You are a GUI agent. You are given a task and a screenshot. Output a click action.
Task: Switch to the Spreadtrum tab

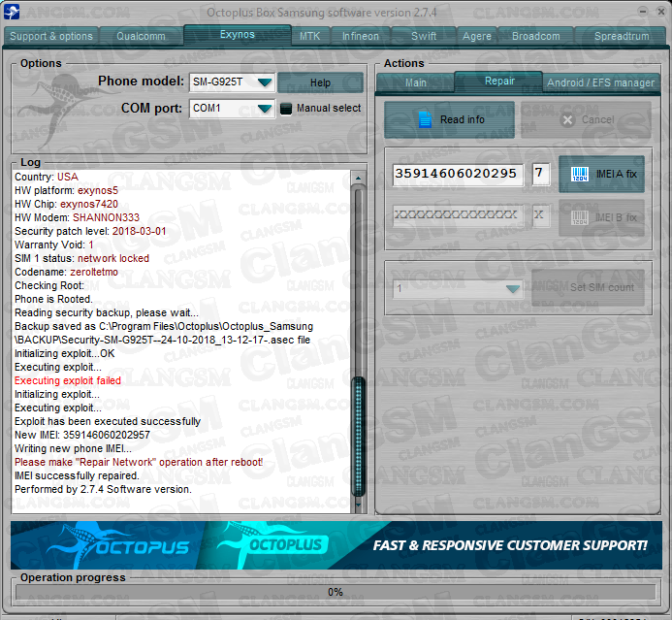click(x=622, y=37)
